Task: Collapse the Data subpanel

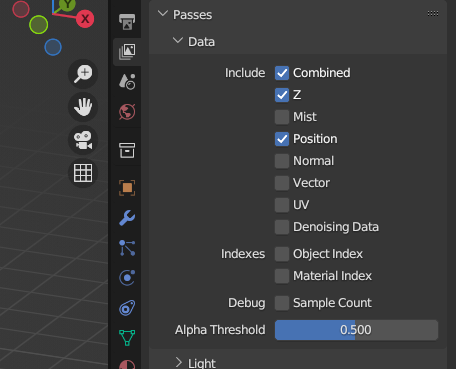Action: (178, 41)
